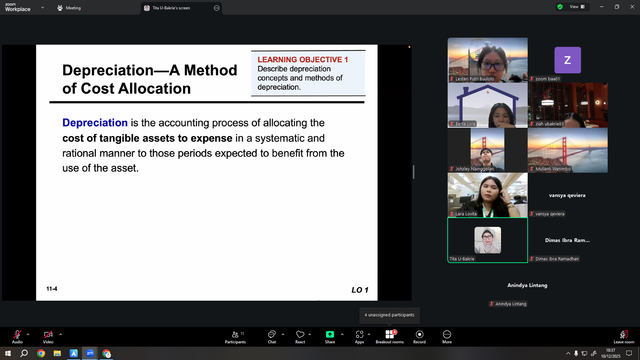Select Mulianti Wanimbo video tile
The image size is (640, 360).
[567, 150]
